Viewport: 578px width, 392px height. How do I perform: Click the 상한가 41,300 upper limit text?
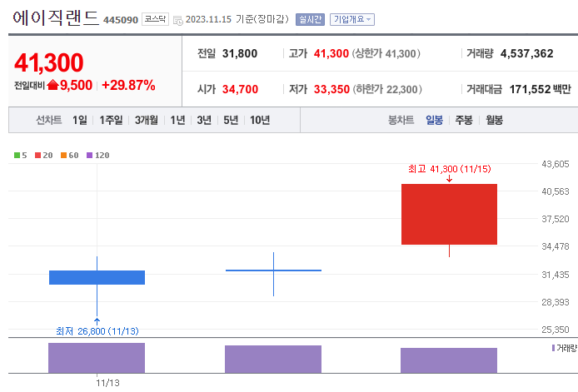pos(386,53)
